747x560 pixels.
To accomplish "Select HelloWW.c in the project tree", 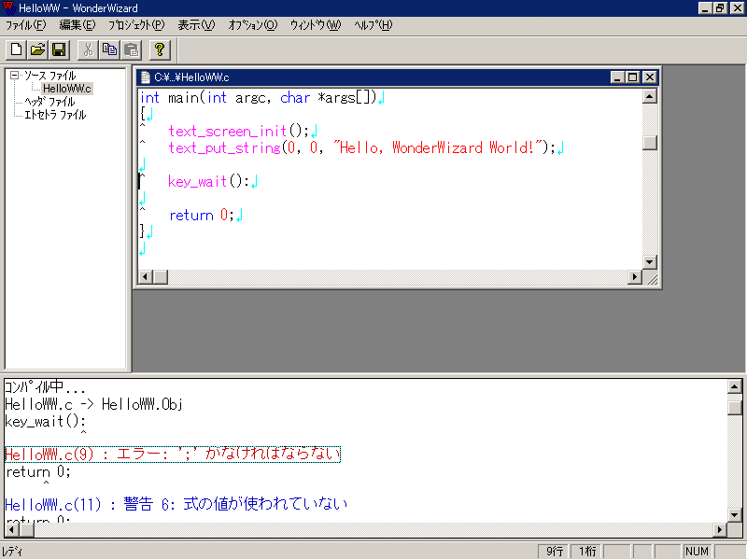I will (66, 89).
